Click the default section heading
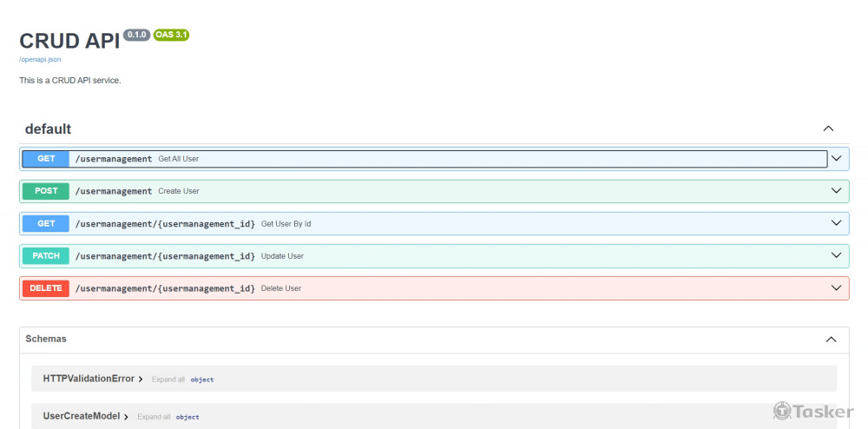 coord(49,129)
